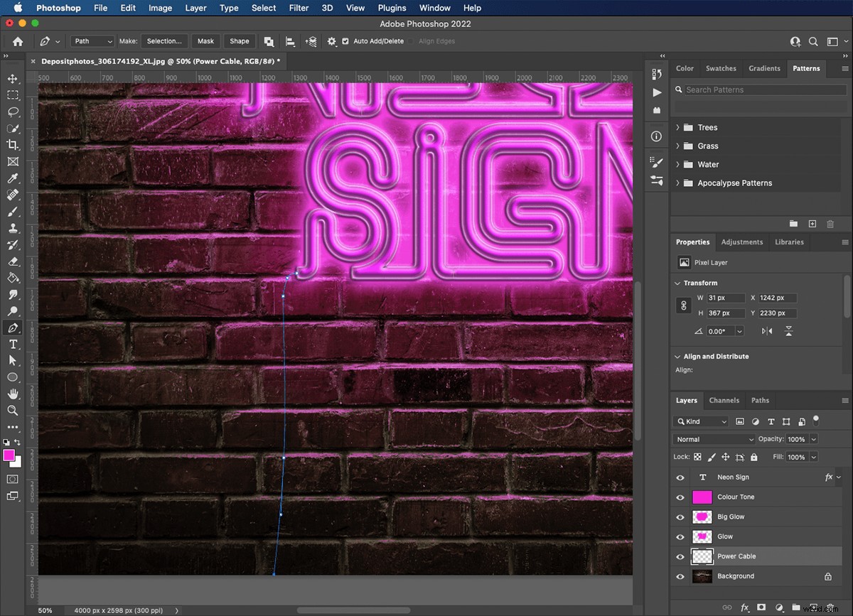Viewport: 853px width, 616px height.
Task: Open the Filter menu
Action: coord(299,8)
